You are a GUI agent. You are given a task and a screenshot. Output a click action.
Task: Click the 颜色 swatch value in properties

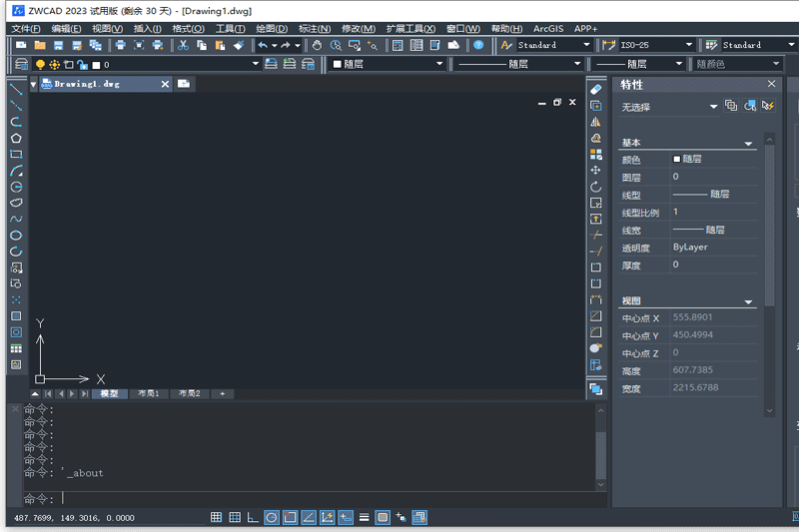713,159
